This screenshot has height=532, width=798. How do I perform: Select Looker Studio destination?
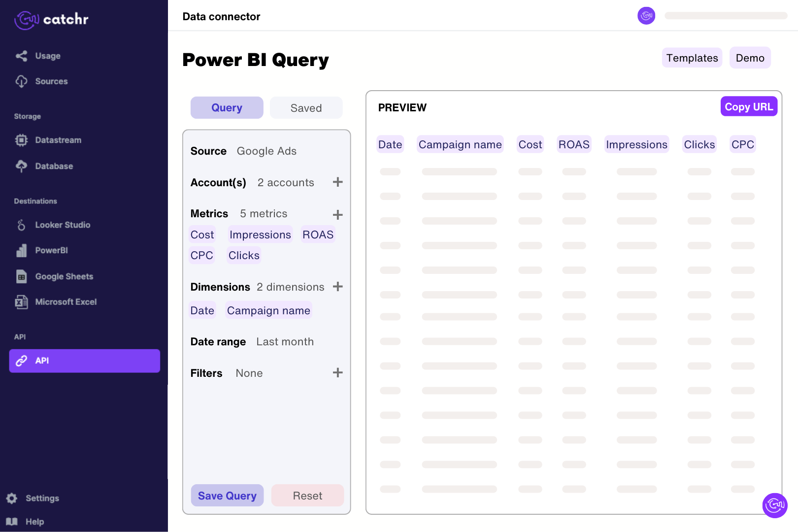63,225
